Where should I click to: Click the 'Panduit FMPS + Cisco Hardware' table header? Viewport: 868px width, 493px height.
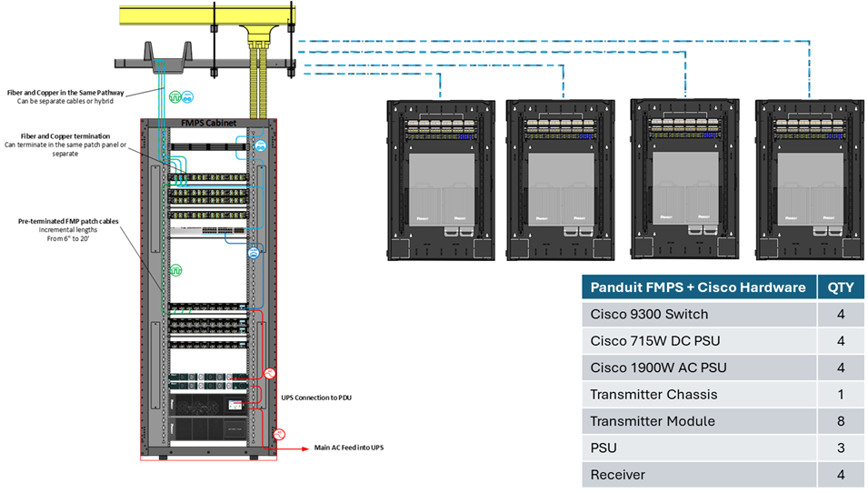pos(699,287)
